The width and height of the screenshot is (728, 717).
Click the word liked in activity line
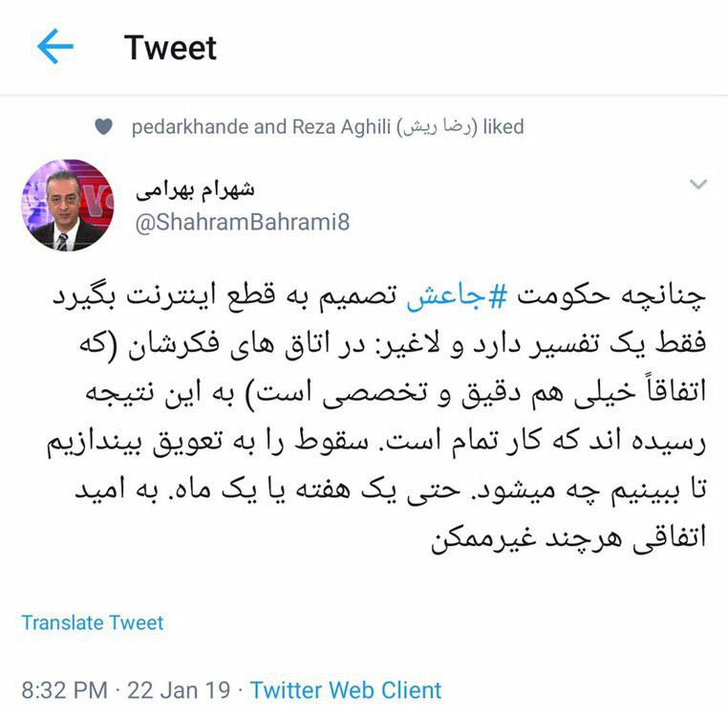click(x=503, y=127)
